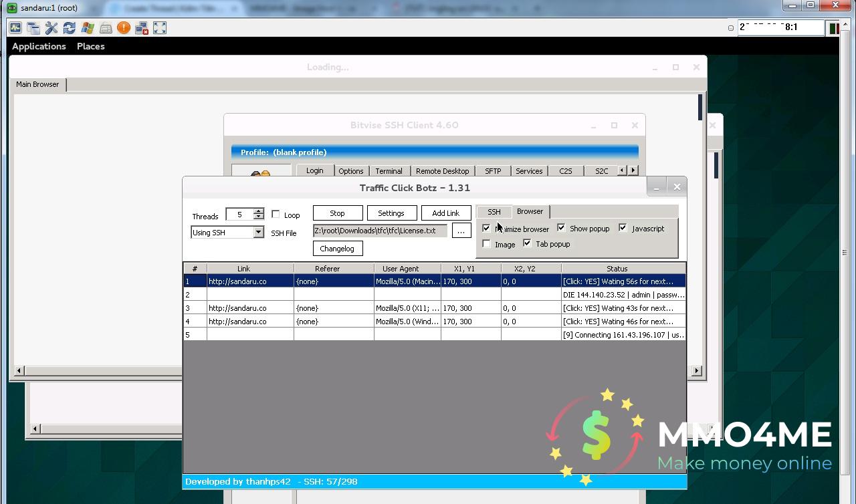Switch to the Bitvise Terminal tab

click(389, 171)
